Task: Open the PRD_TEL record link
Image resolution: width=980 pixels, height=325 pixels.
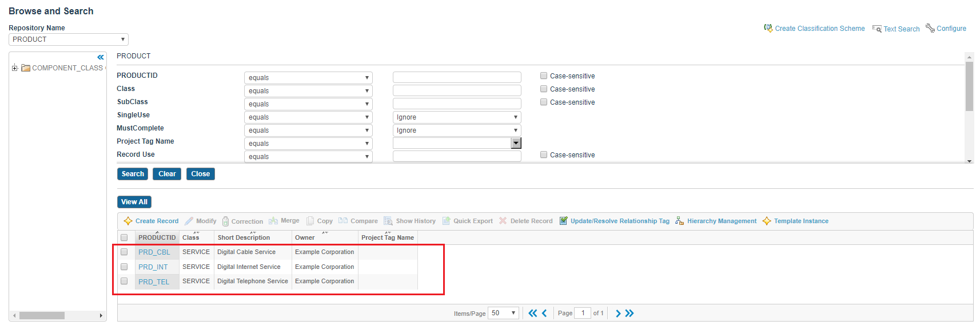Action: pyautogui.click(x=154, y=282)
